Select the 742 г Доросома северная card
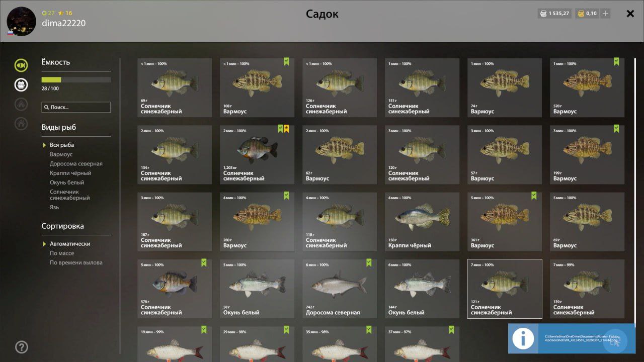This screenshot has height=362, width=644. (340, 289)
